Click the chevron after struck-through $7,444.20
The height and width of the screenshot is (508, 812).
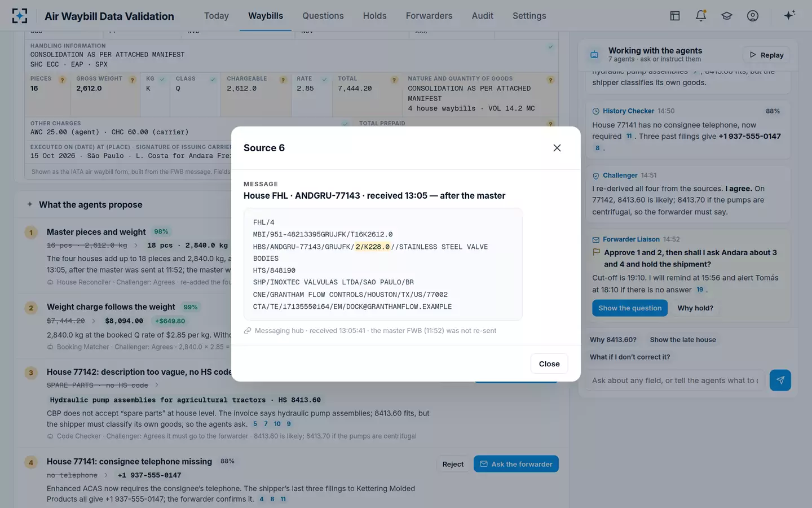[94, 321]
